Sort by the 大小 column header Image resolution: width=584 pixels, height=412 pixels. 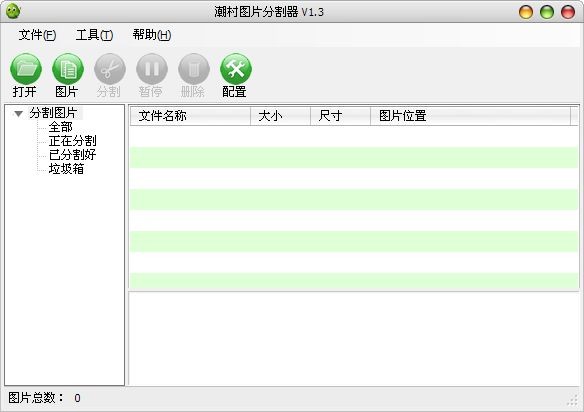(280, 116)
